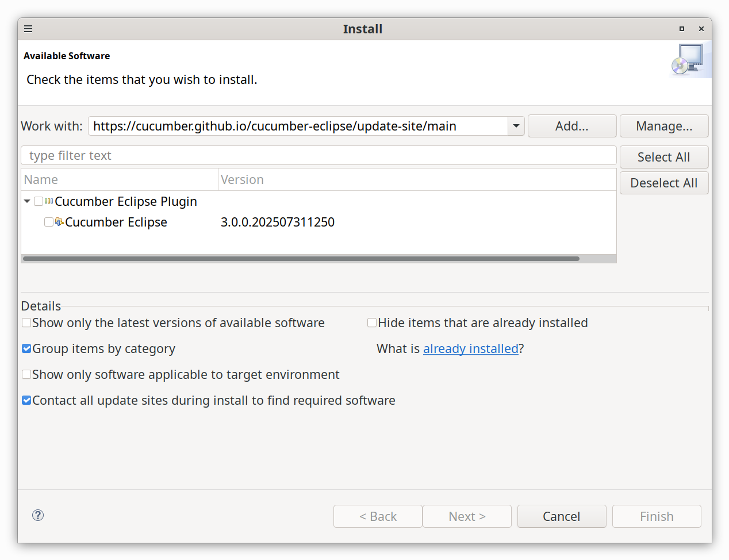Uncheck Group items by category
Image resolution: width=729 pixels, height=560 pixels.
tap(26, 348)
